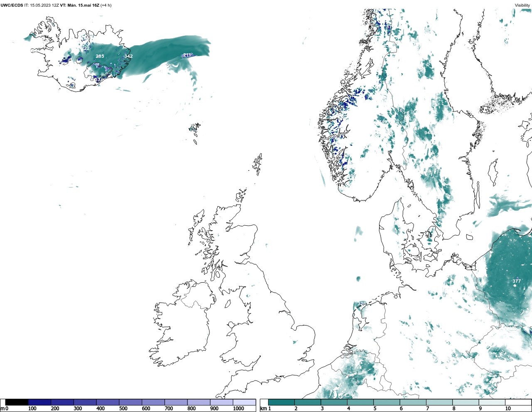The height and width of the screenshot is (412, 532).
Task: Click the '211' value east of Iceland
Action: click(x=187, y=55)
